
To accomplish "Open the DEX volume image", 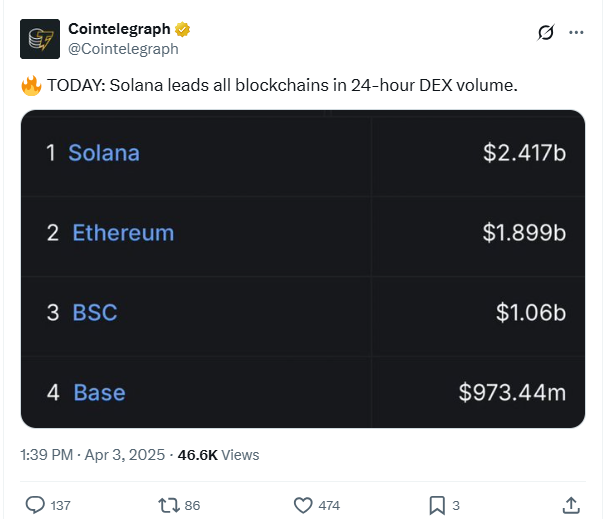I will [x=303, y=269].
